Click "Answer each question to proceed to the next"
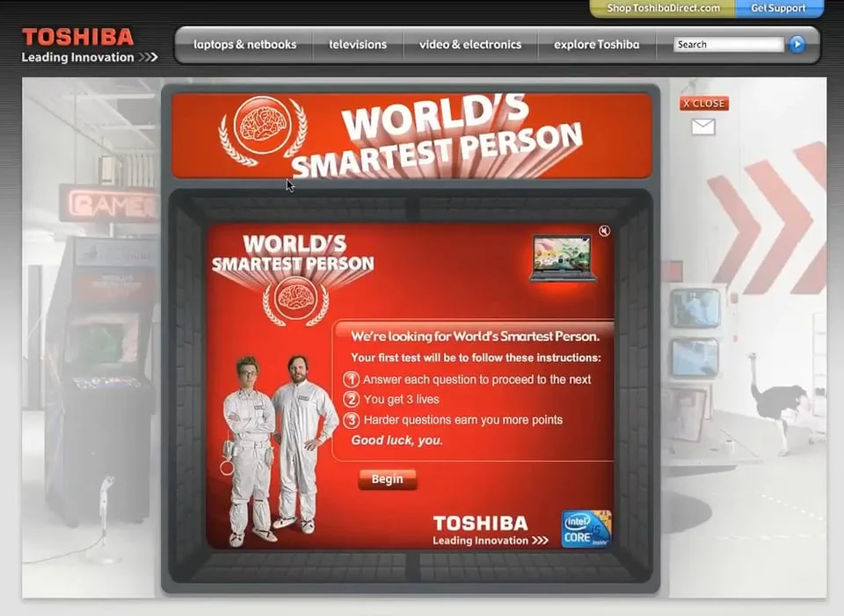The image size is (844, 616). point(477,380)
